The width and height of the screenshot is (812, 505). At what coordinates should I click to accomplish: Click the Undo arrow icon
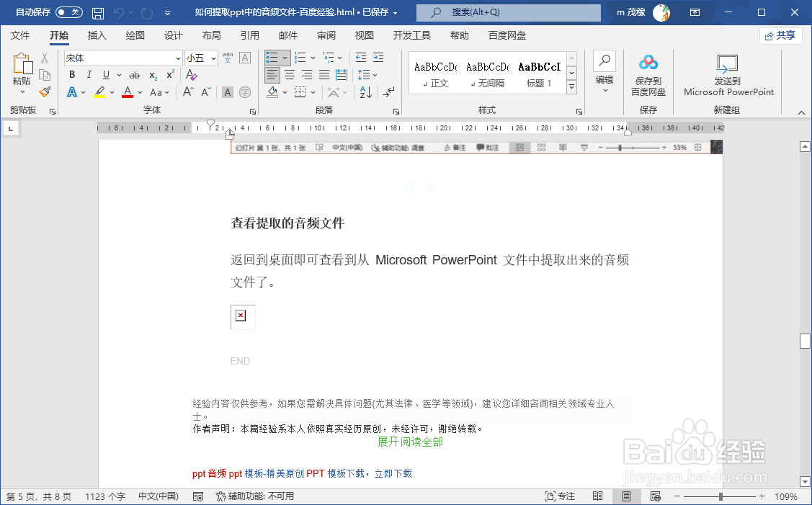119,12
